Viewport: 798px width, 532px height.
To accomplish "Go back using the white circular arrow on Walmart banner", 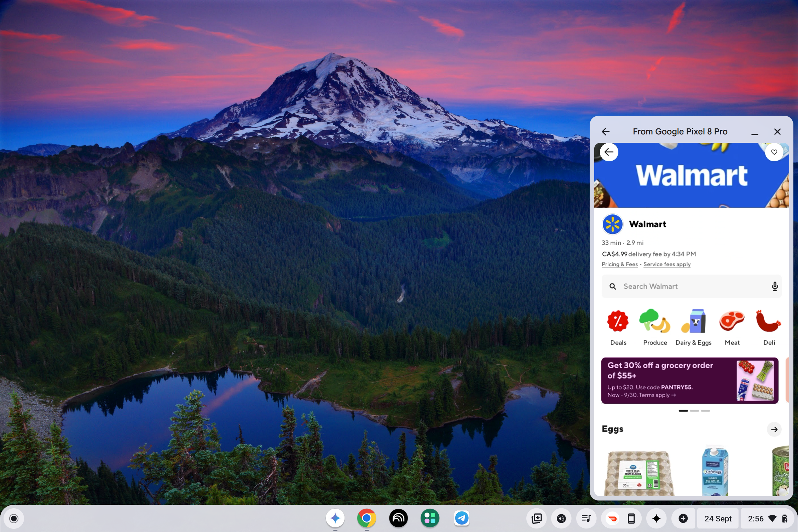I will pos(609,152).
